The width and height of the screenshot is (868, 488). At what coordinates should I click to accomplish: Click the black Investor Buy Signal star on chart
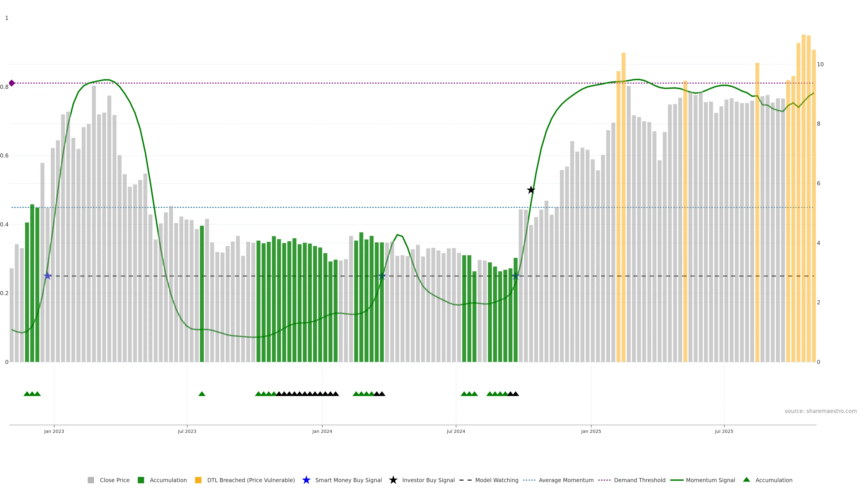tap(531, 190)
